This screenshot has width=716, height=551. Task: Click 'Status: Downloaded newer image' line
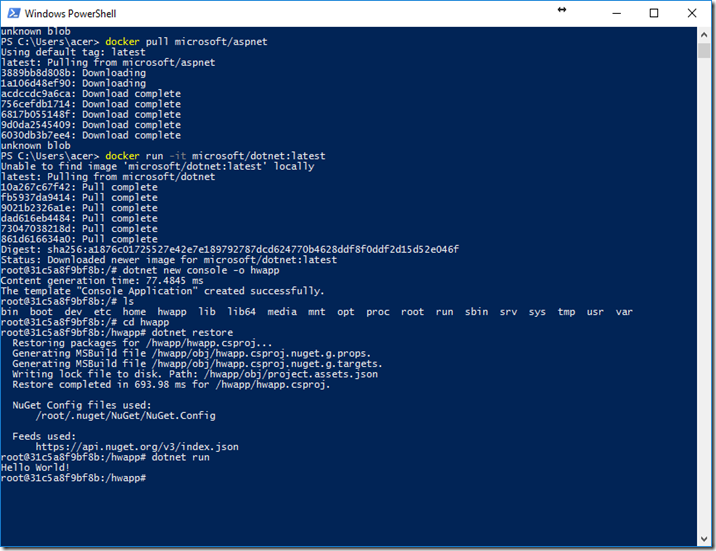pos(169,260)
